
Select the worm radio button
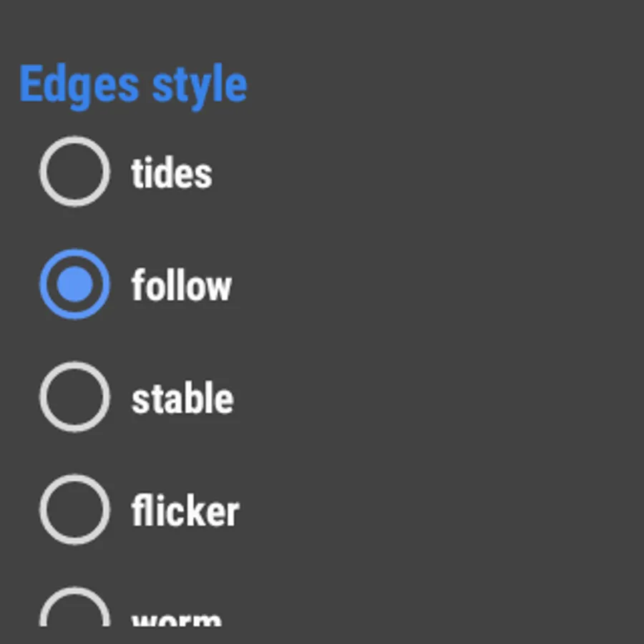coord(74,607)
